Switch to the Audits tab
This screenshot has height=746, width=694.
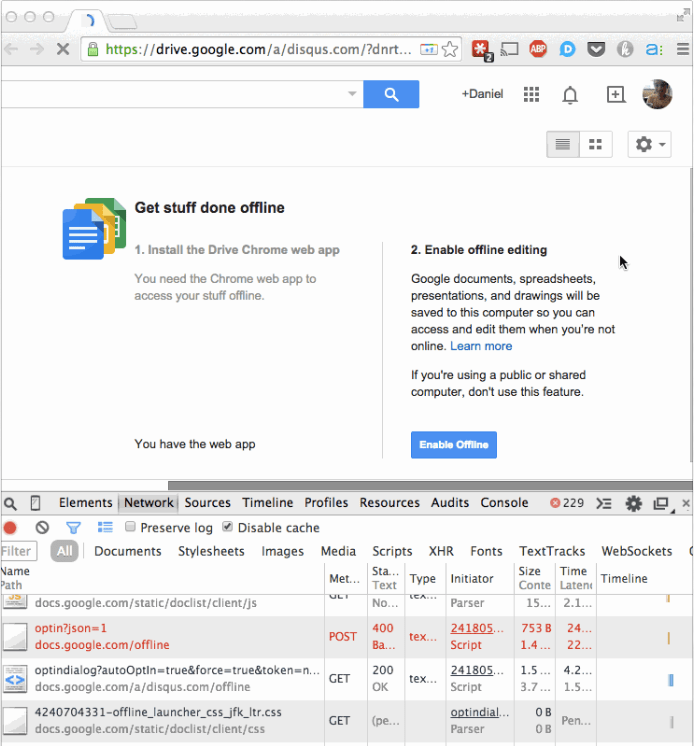tap(450, 503)
